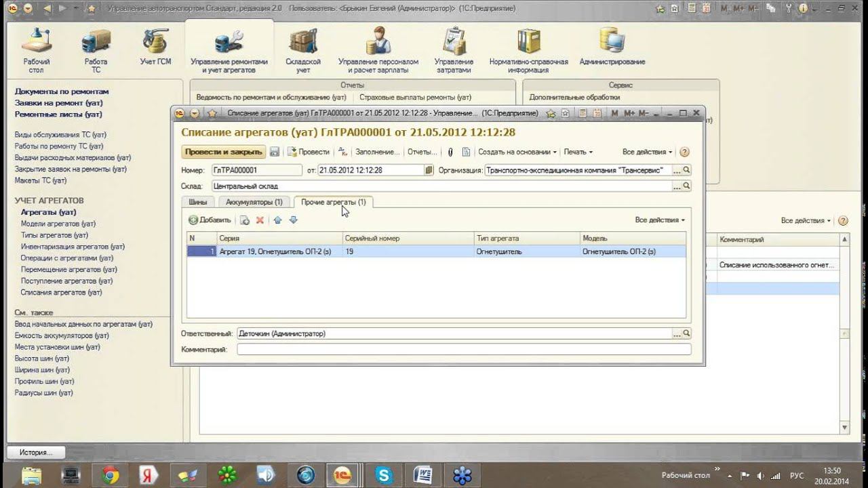This screenshot has height=488, width=868.
Task: Click the Заполнение... button
Action: 378,152
